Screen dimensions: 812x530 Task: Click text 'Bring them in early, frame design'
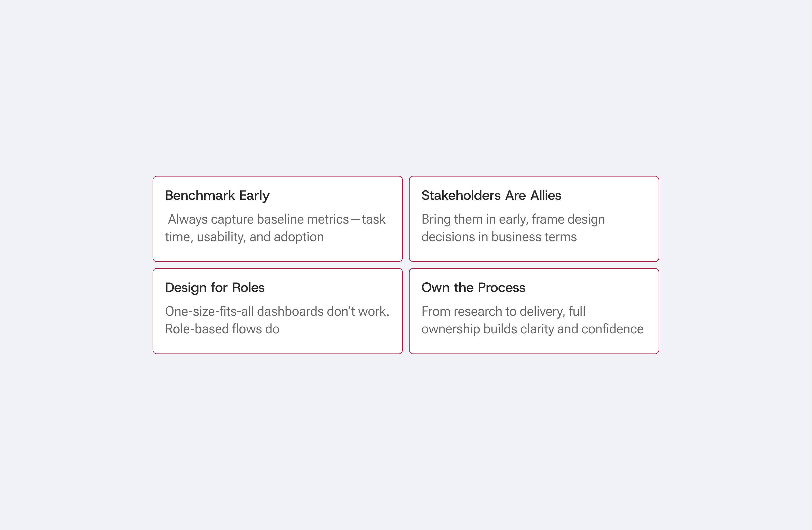[x=513, y=219]
